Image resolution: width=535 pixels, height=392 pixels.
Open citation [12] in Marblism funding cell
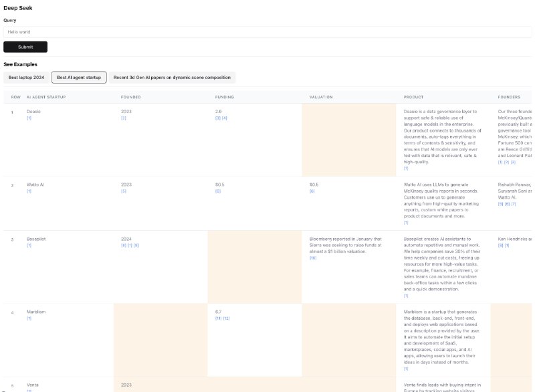(x=227, y=318)
